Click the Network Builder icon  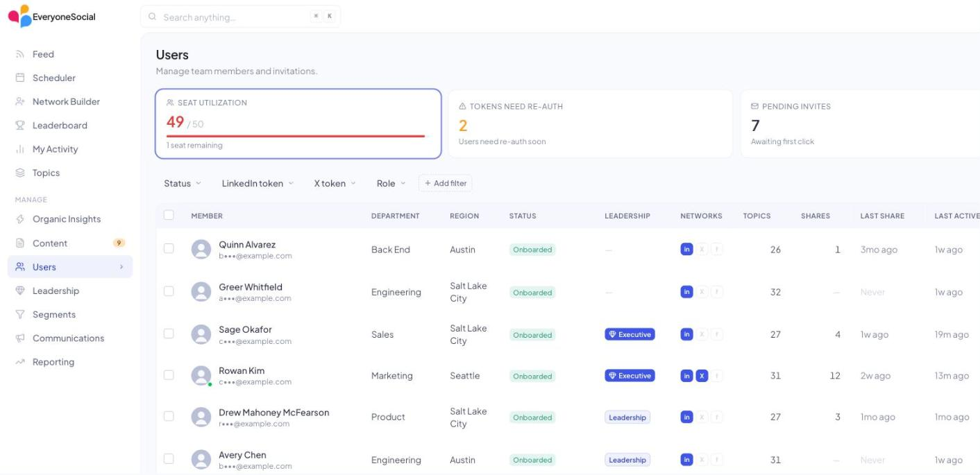tap(20, 101)
